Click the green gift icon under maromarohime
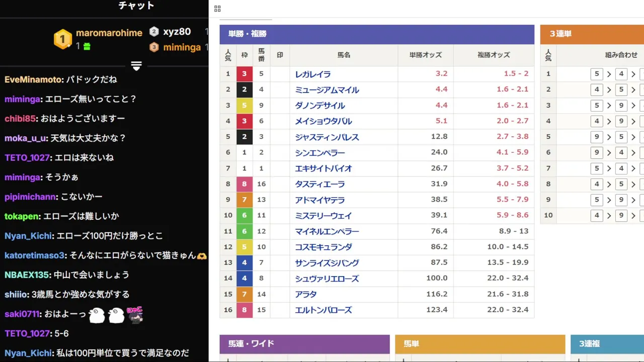The height and width of the screenshot is (362, 644). (87, 46)
